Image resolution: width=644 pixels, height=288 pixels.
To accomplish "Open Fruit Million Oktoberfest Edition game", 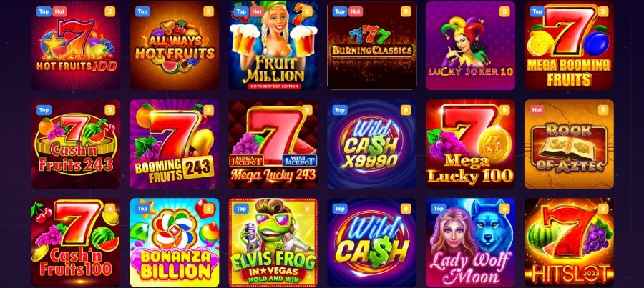I will coord(273,45).
